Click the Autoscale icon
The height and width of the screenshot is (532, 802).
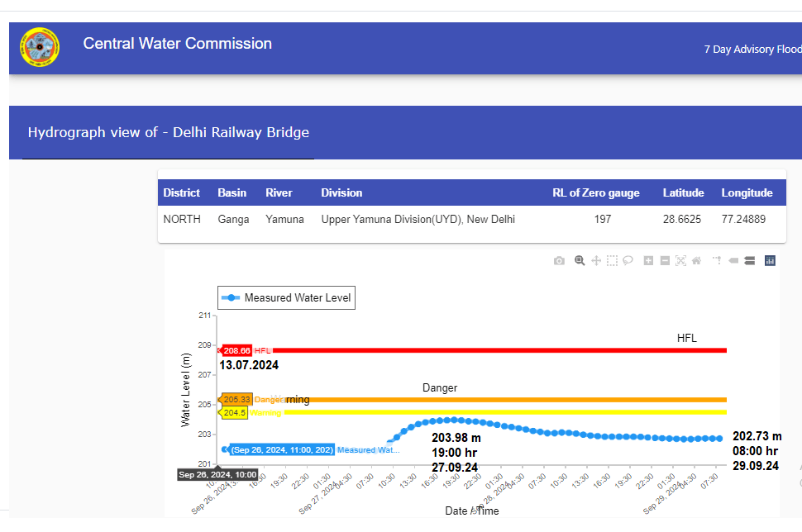[x=680, y=261]
